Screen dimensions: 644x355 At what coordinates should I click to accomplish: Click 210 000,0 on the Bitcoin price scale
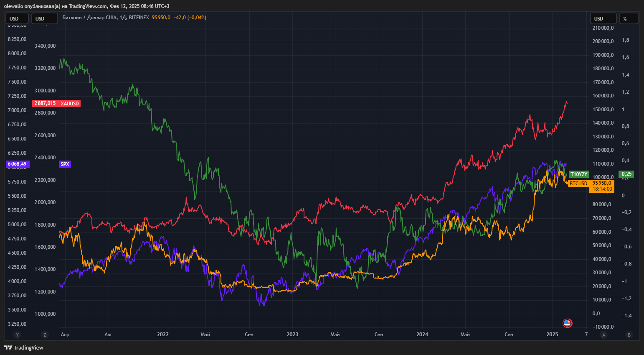(x=603, y=28)
